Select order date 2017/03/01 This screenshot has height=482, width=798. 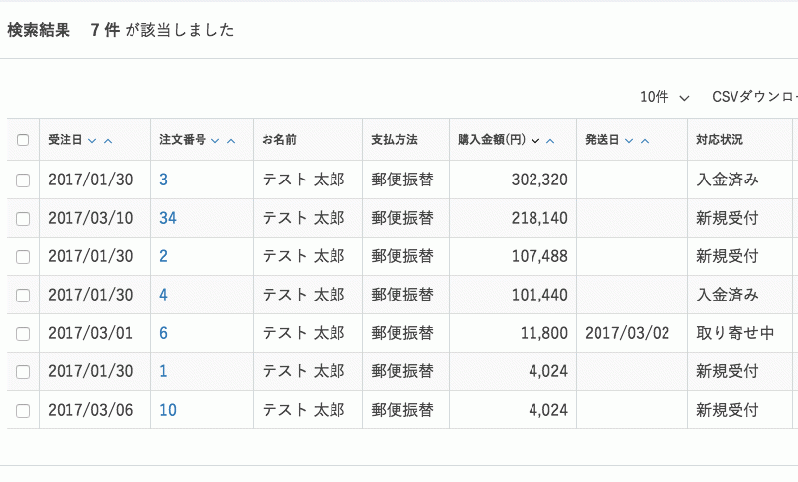click(91, 333)
